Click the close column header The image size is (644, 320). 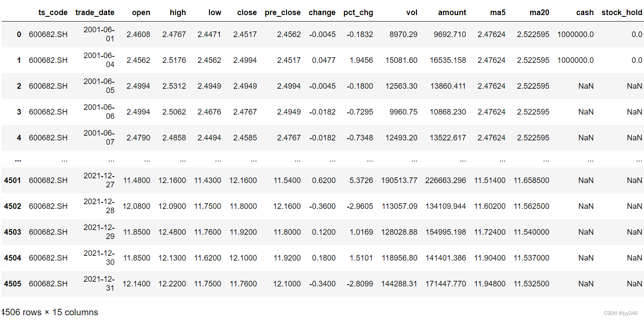[247, 12]
